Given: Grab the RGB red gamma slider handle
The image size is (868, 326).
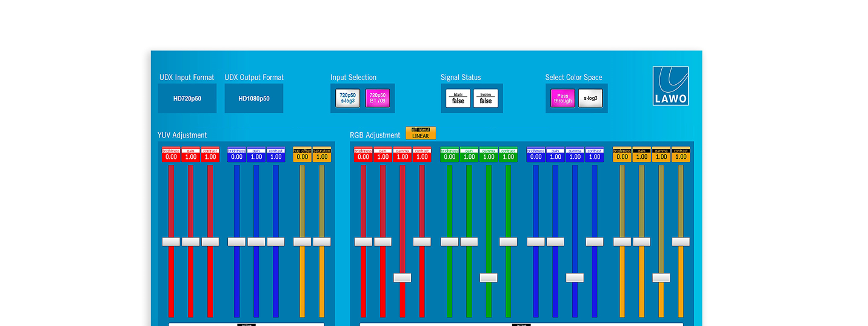Looking at the screenshot, I should click(x=402, y=278).
